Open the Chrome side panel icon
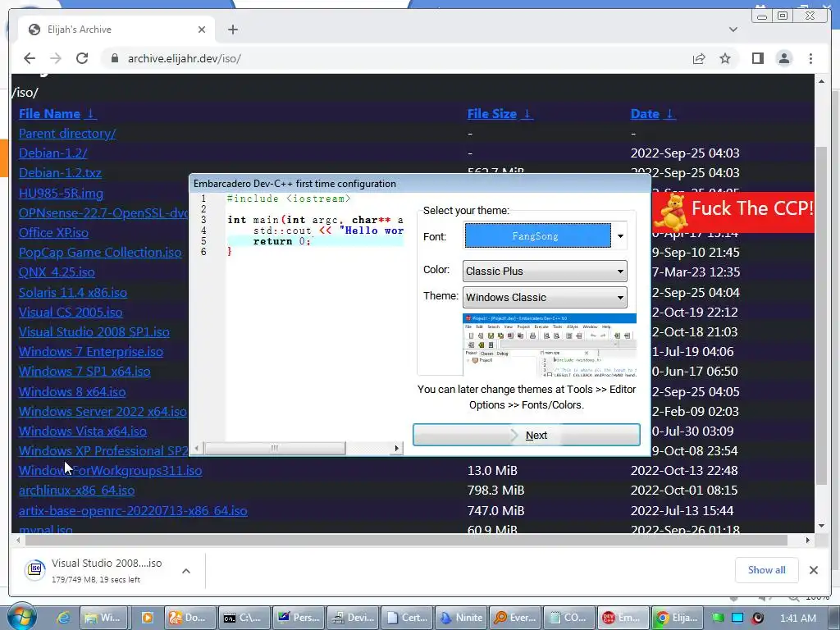 (757, 58)
